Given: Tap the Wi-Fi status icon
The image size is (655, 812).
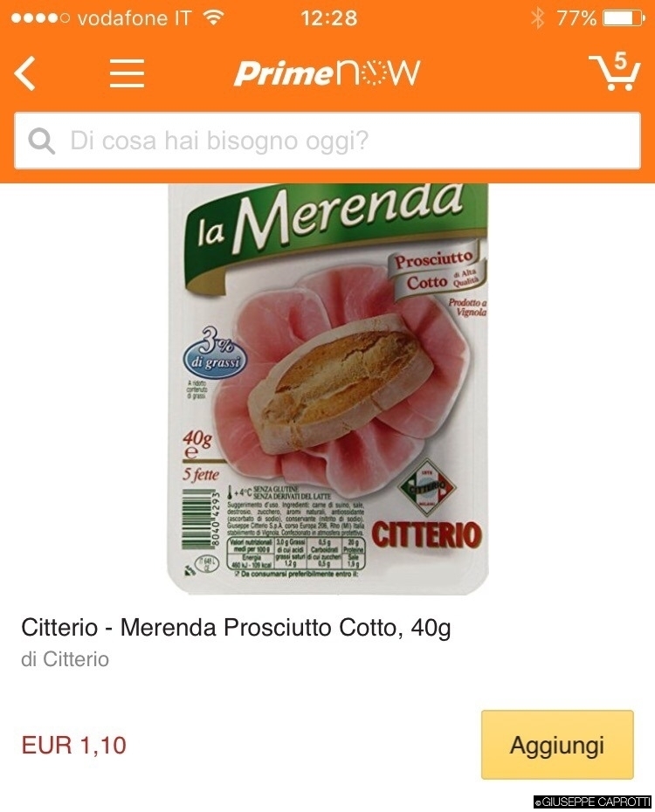Looking at the screenshot, I should point(212,17).
